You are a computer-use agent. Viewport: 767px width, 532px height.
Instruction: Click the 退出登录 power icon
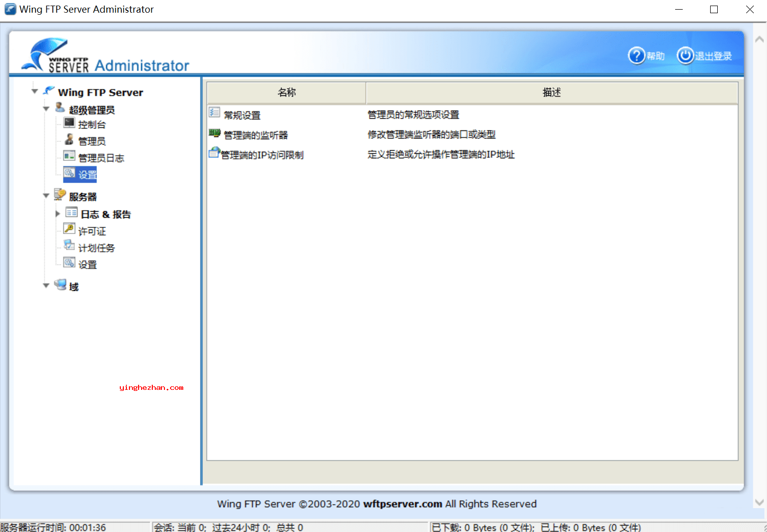[685, 55]
